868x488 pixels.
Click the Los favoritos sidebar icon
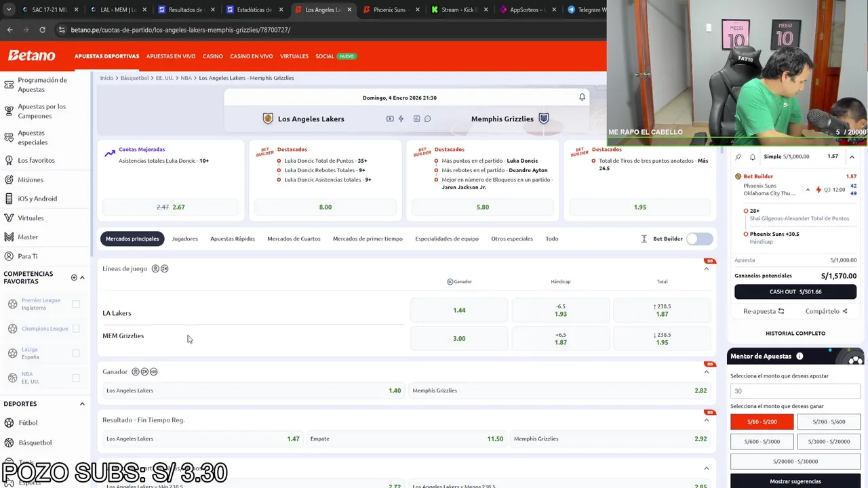click(x=9, y=161)
